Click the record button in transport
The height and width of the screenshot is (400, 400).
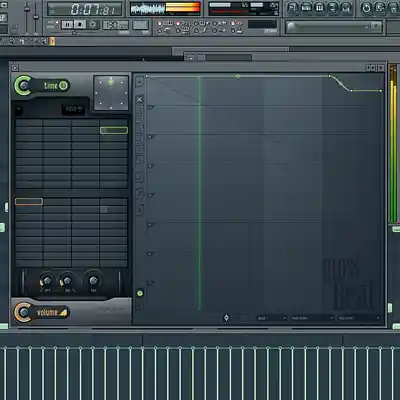pos(93,24)
